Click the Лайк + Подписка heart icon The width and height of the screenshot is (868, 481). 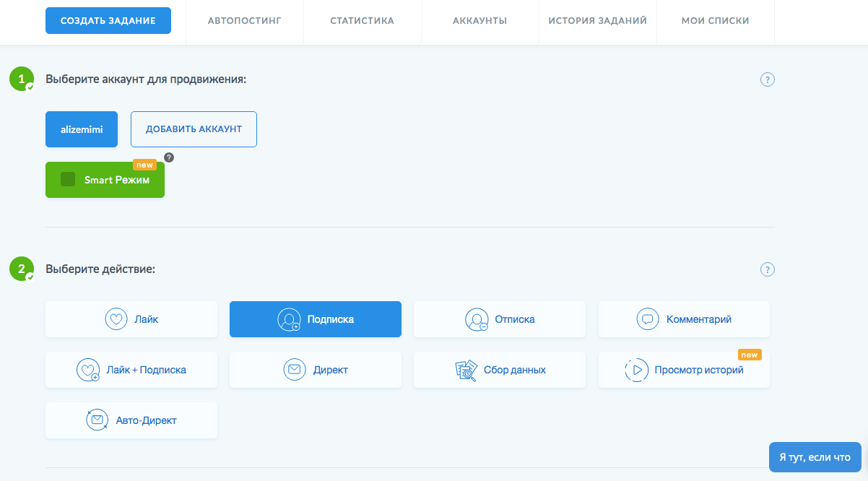(87, 370)
